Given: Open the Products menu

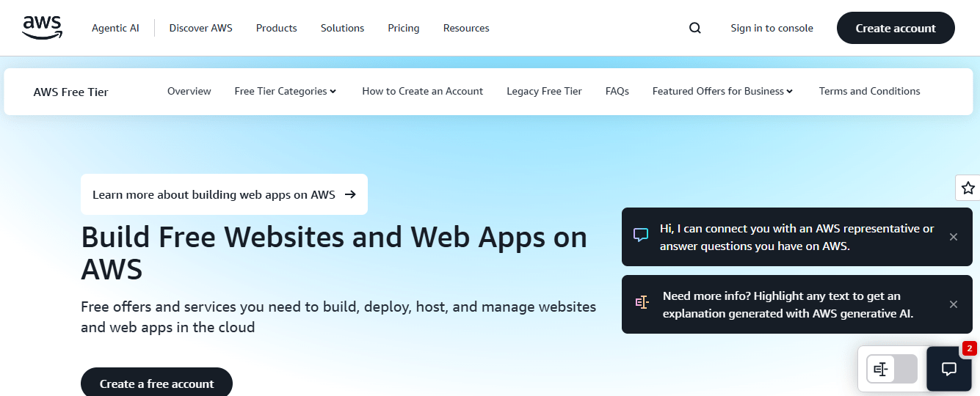Looking at the screenshot, I should pyautogui.click(x=277, y=28).
